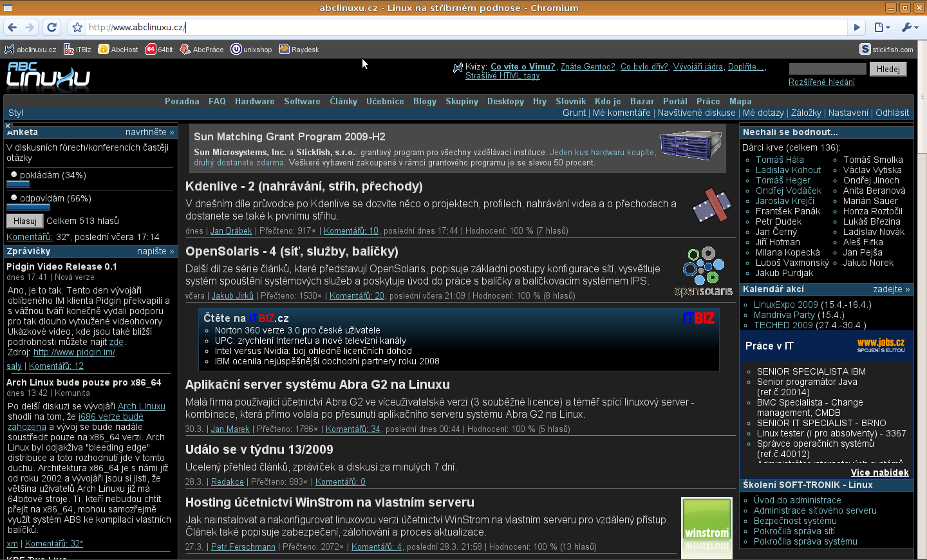Click the Styl label in the navigation bar

coord(15,113)
